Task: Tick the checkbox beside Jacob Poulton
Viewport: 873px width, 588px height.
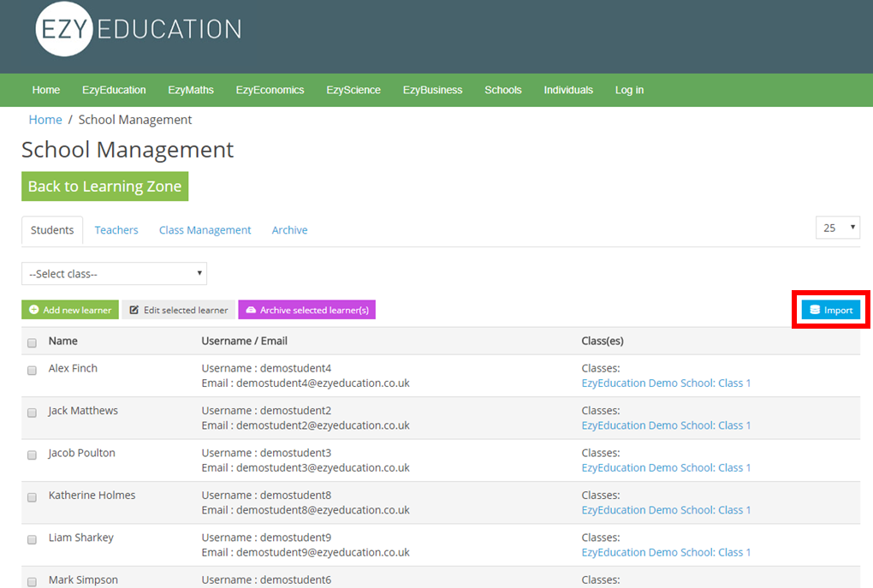Action: tap(32, 455)
